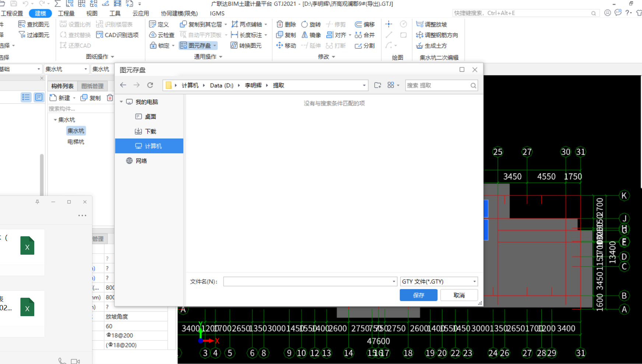Click the first Excel file icon

[27, 245]
